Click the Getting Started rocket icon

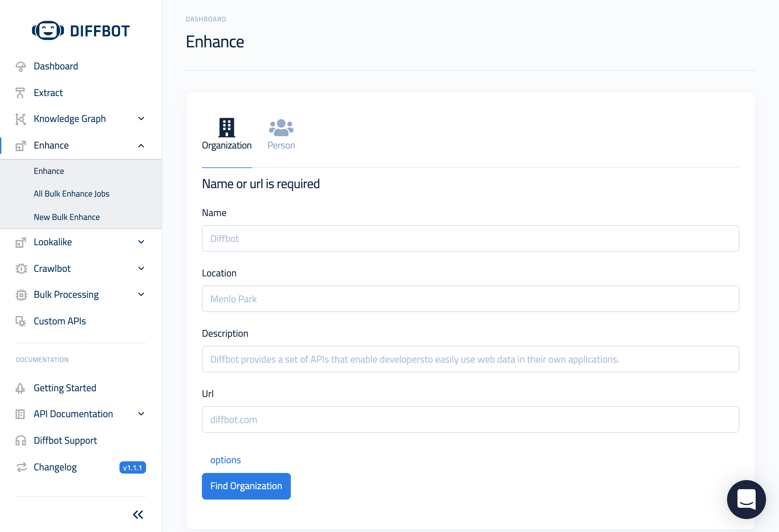[x=20, y=388]
